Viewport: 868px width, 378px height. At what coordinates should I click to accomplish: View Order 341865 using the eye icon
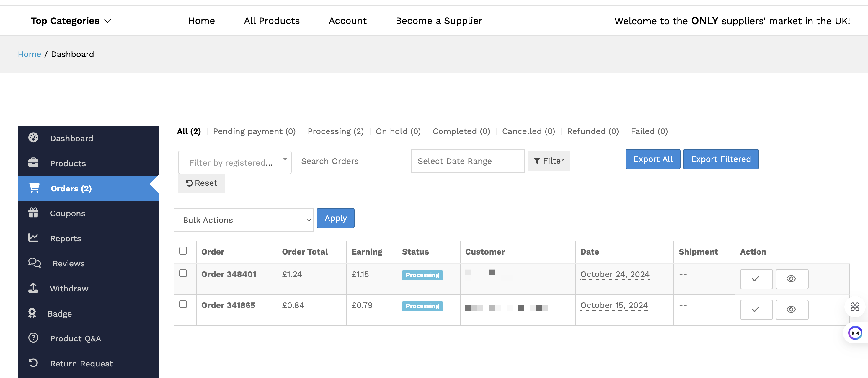coord(792,309)
